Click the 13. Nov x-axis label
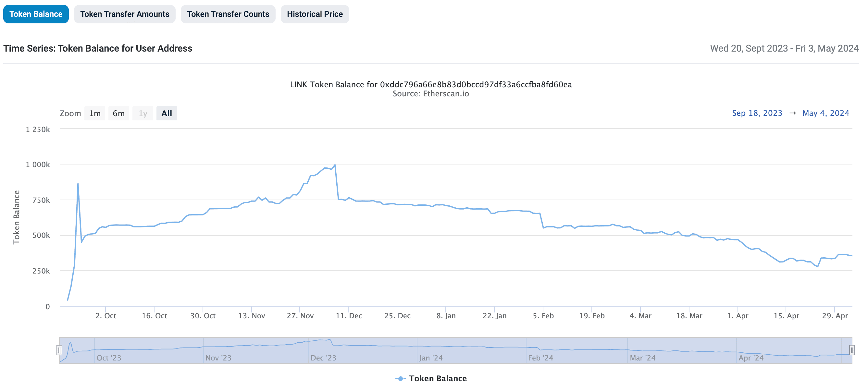This screenshot has height=390, width=868. click(252, 316)
